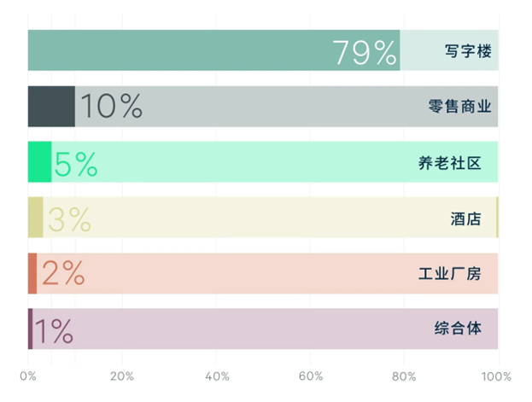
Task: Click the 5% value text
Action: coord(76,165)
